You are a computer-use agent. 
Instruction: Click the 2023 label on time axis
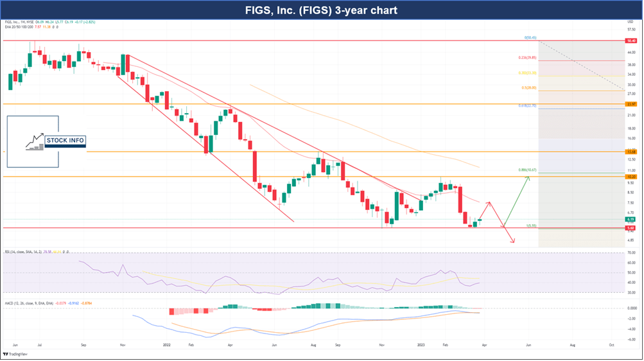421,346
